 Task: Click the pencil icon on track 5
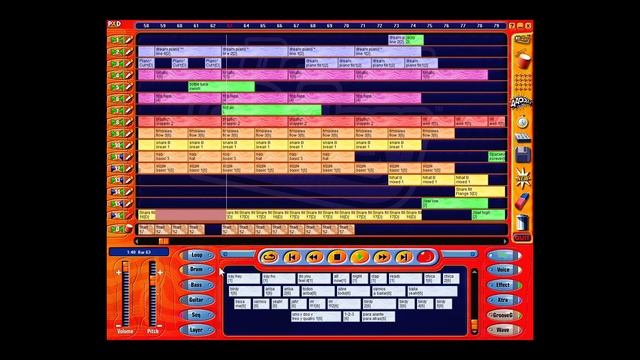[129, 87]
